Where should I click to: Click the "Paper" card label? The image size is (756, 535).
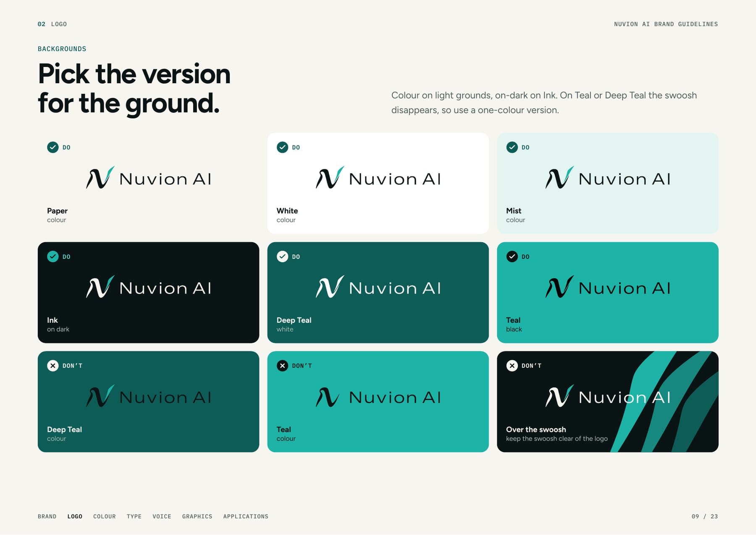coord(57,211)
